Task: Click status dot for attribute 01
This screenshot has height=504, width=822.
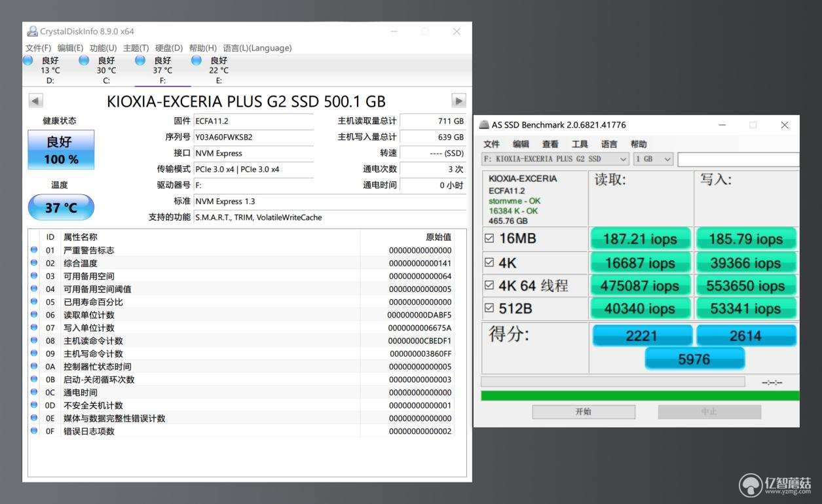Action: pyautogui.click(x=34, y=250)
